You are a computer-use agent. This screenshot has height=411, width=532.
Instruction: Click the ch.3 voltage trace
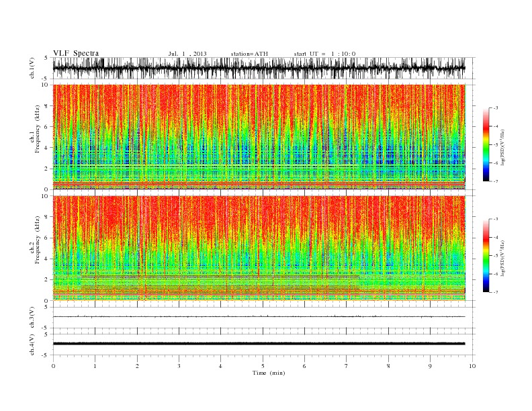pyautogui.click(x=259, y=317)
